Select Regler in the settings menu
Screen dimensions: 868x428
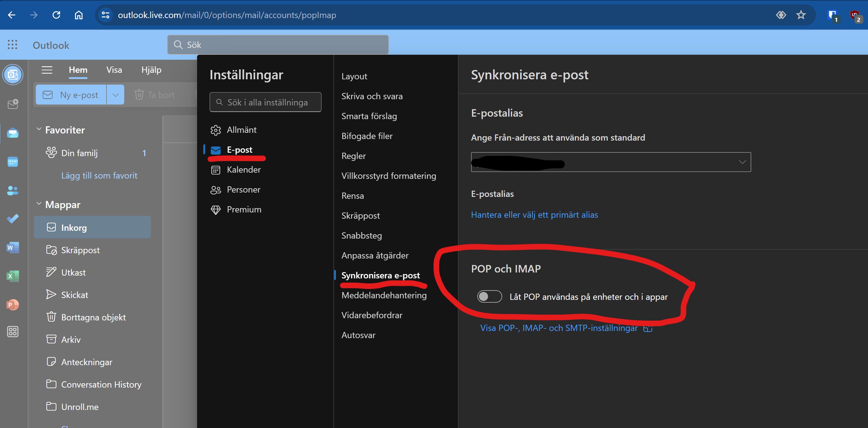pyautogui.click(x=353, y=156)
